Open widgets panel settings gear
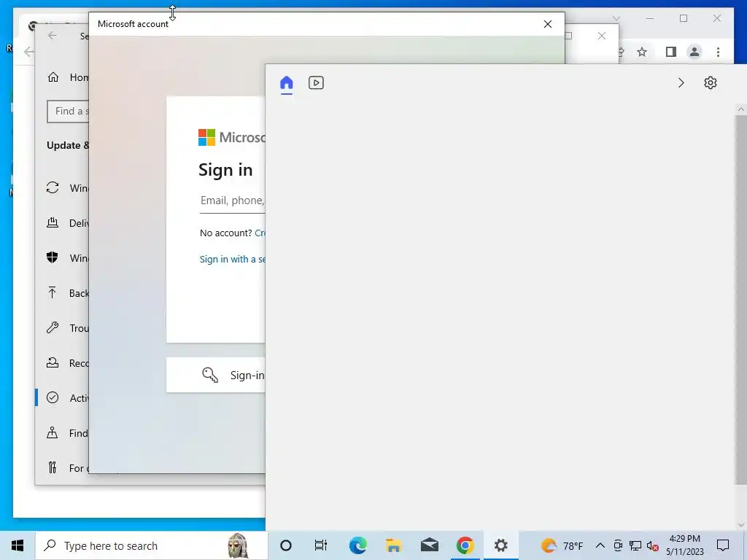The image size is (747, 560). pos(711,83)
